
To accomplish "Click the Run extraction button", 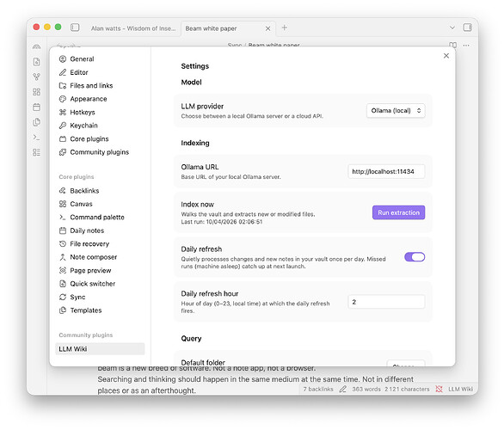I will pyautogui.click(x=398, y=212).
